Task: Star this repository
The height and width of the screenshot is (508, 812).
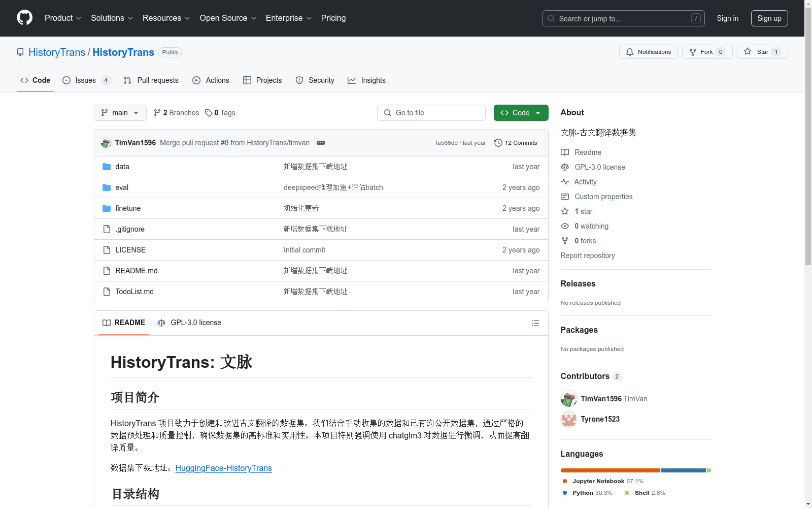Action: (762, 52)
